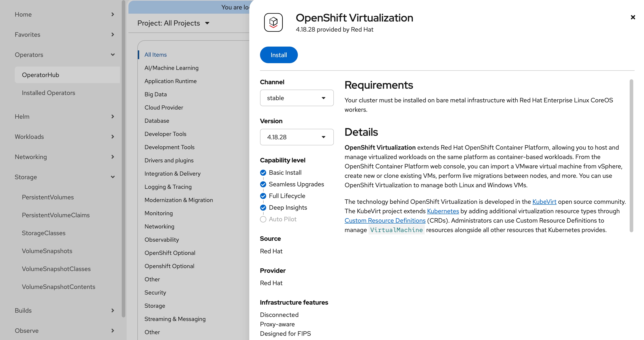Click the OpenShift Virtualization operator logo
This screenshot has width=644, height=340.
tap(273, 22)
